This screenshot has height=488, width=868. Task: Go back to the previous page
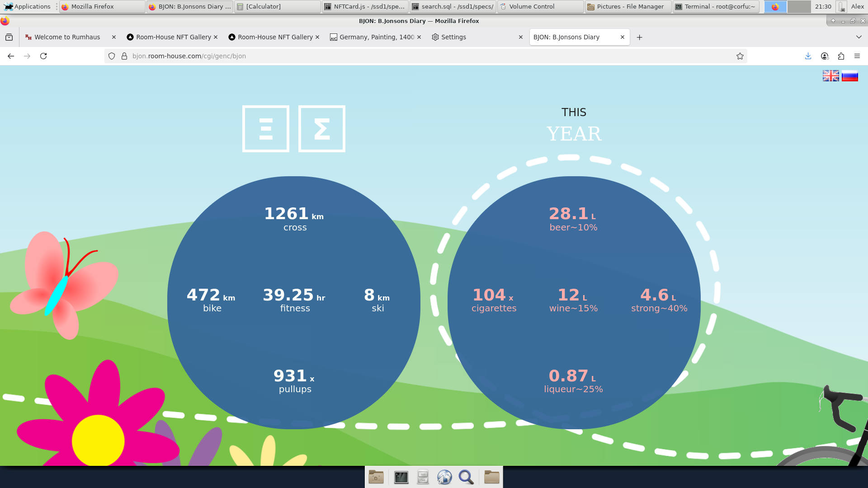click(11, 56)
